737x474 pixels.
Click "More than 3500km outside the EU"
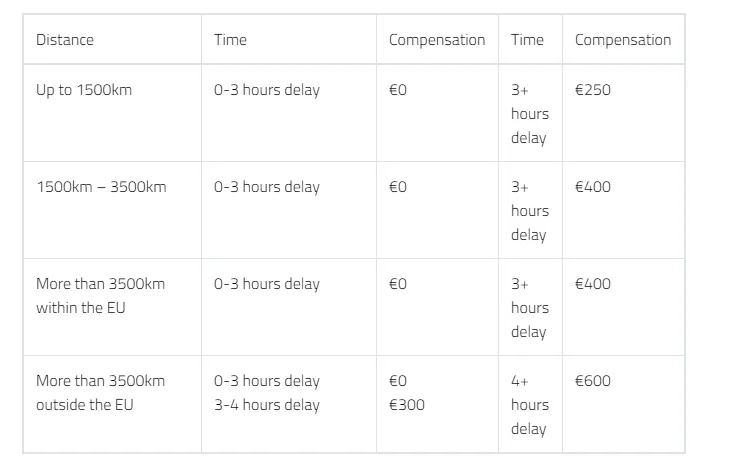100,393
